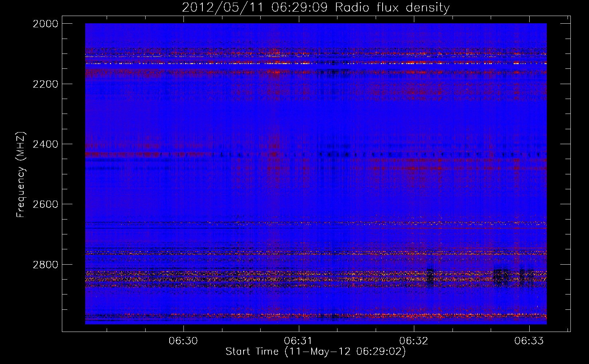The width and height of the screenshot is (589, 364).
Task: Click the 2400 frequency tick label
Action: [x=46, y=144]
